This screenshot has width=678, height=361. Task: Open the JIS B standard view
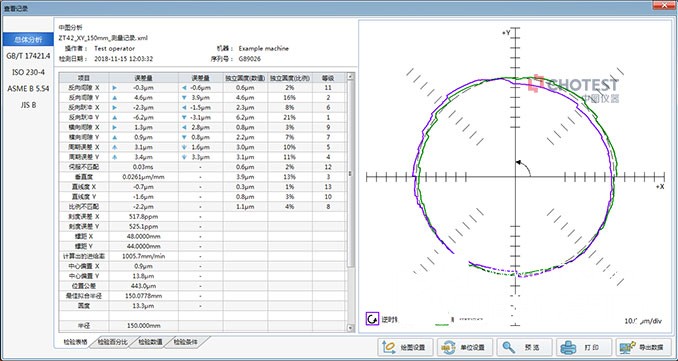pos(28,105)
